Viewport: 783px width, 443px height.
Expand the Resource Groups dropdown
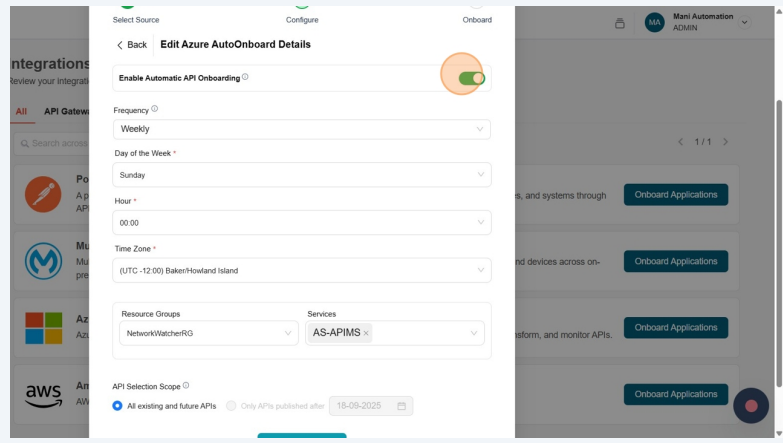click(x=206, y=333)
